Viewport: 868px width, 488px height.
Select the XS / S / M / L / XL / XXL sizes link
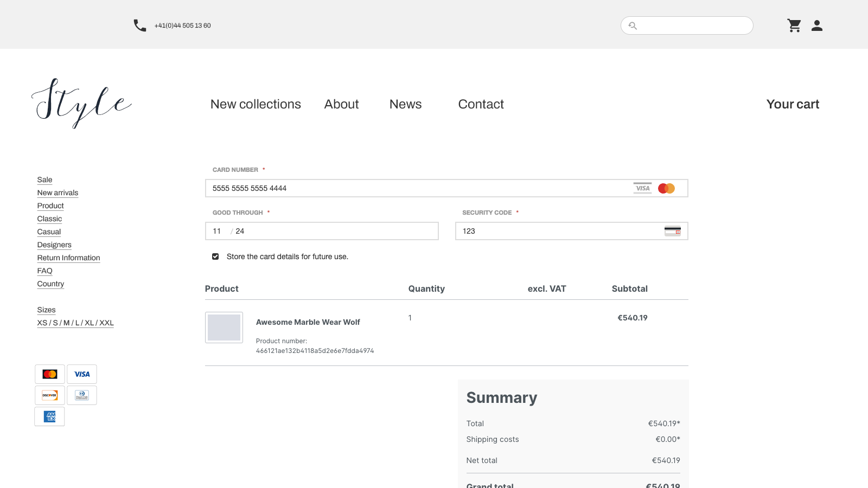(75, 323)
